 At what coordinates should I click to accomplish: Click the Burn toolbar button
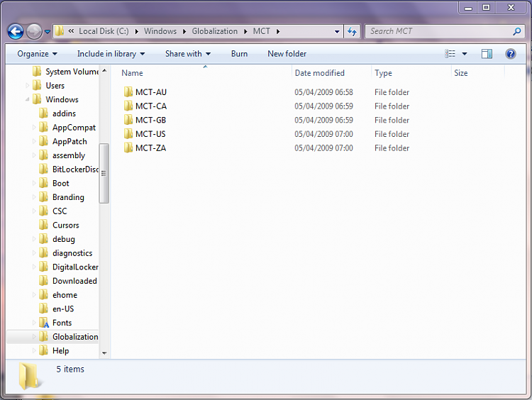[239, 54]
